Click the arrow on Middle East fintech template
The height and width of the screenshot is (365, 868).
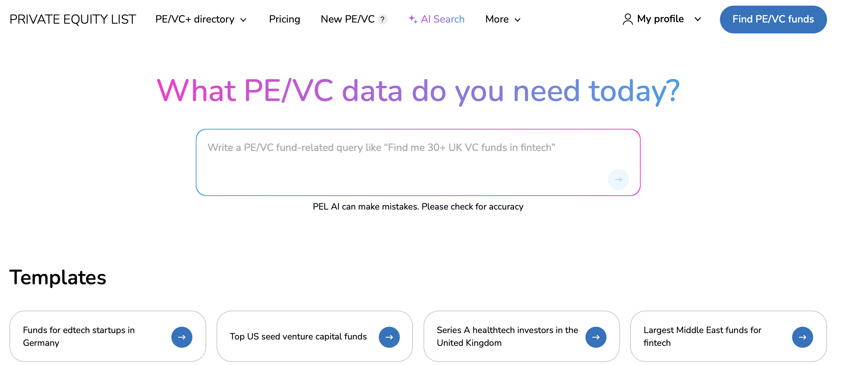pyautogui.click(x=803, y=337)
